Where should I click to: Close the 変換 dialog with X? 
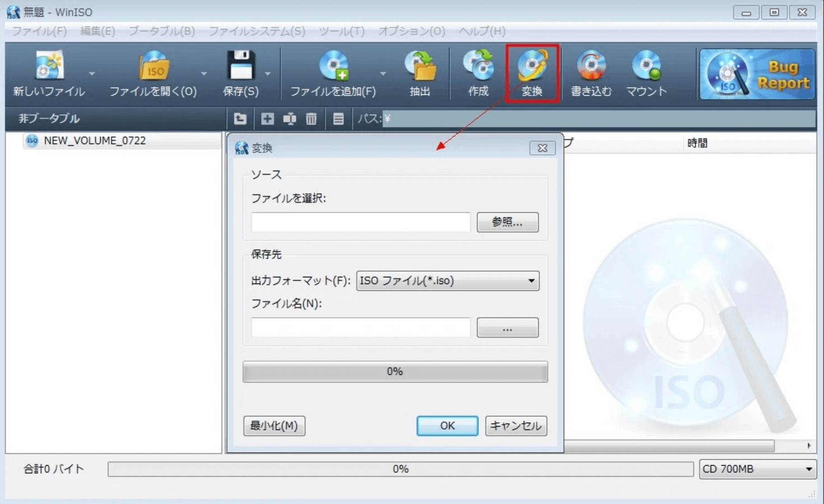542,148
